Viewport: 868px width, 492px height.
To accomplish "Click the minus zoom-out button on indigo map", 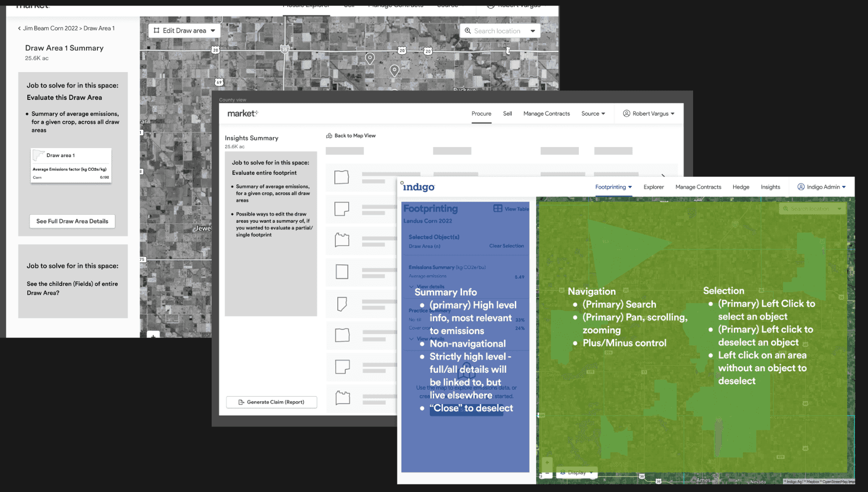I will 547,474.
